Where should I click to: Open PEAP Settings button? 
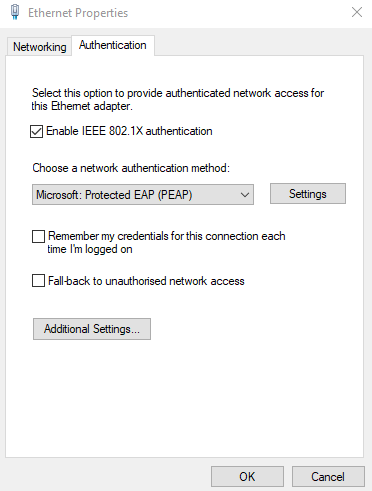coord(308,193)
